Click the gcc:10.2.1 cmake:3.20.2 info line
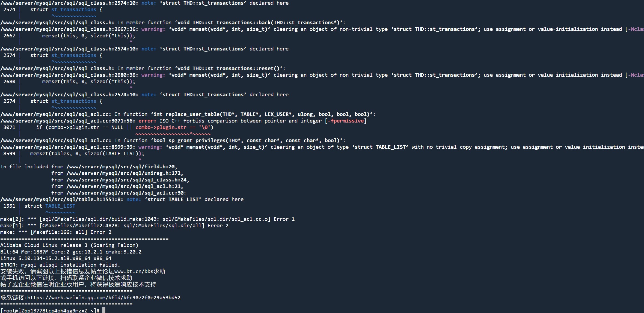The width and height of the screenshot is (644, 313). (x=71, y=252)
